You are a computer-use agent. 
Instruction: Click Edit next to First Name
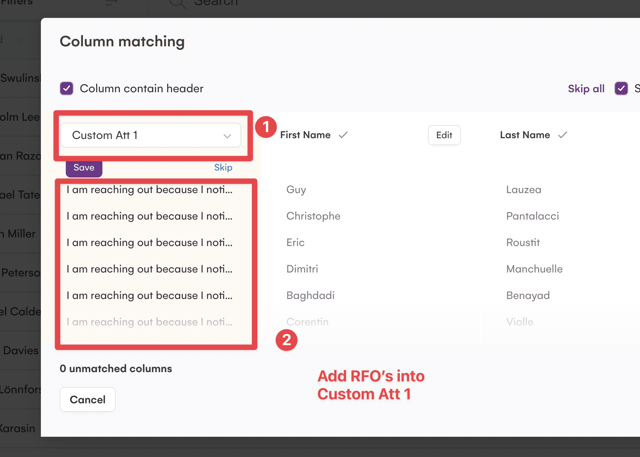(x=444, y=135)
